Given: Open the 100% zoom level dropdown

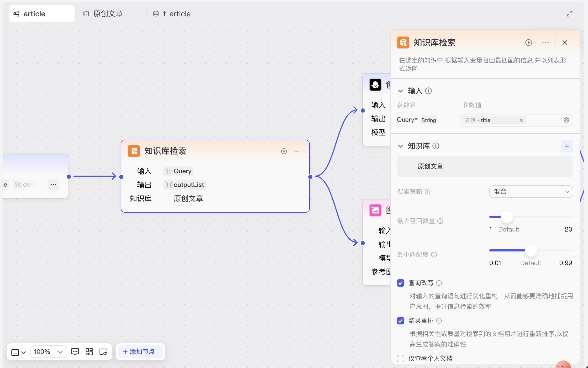Looking at the screenshot, I should click(49, 352).
